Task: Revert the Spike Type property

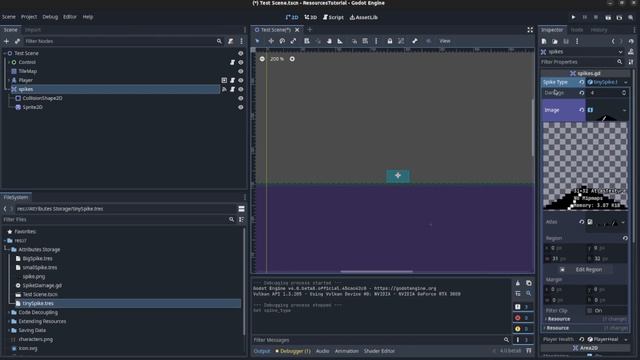Action: tap(582, 82)
